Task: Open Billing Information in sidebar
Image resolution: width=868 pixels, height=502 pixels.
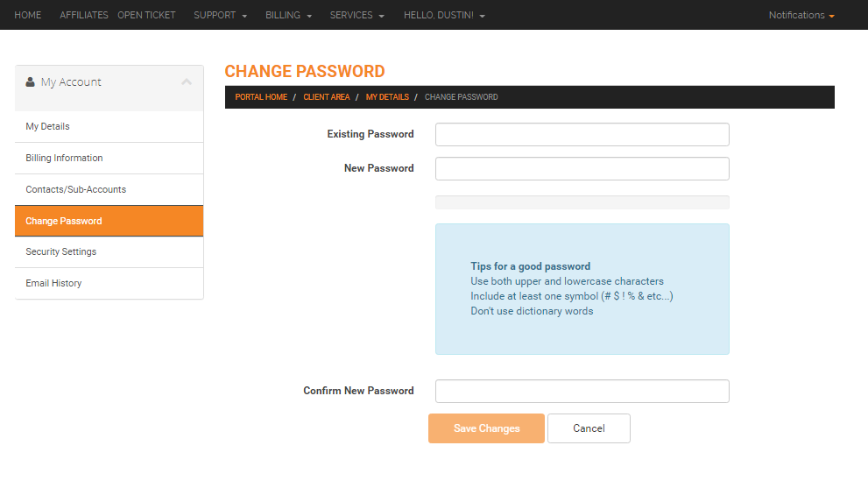Action: [x=109, y=159]
